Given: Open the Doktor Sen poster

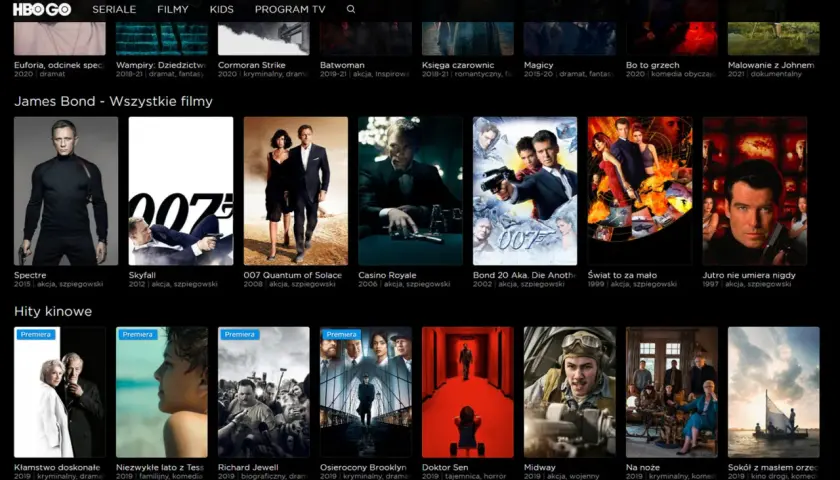Looking at the screenshot, I should coord(468,392).
